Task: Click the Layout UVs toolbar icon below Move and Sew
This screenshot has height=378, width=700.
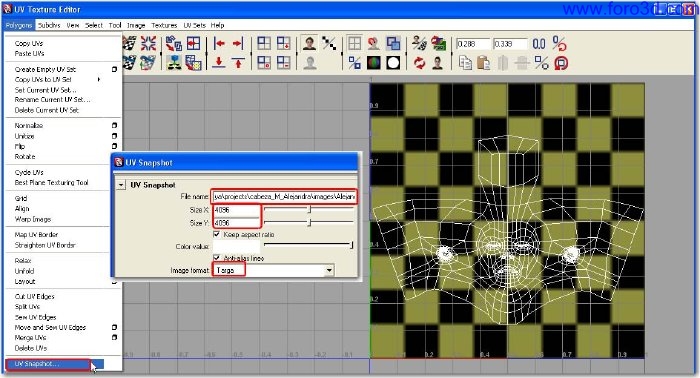Action: [174, 63]
